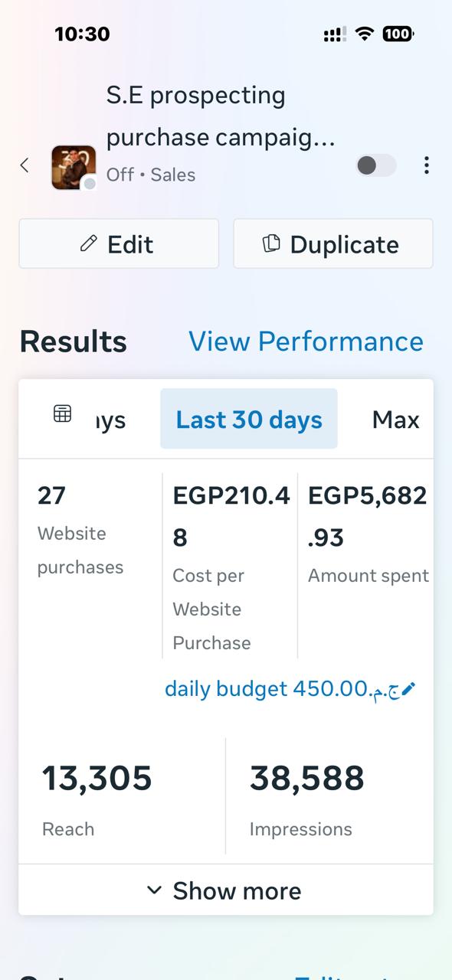Go back using the left chevron
The image size is (452, 980).
pos(25,165)
